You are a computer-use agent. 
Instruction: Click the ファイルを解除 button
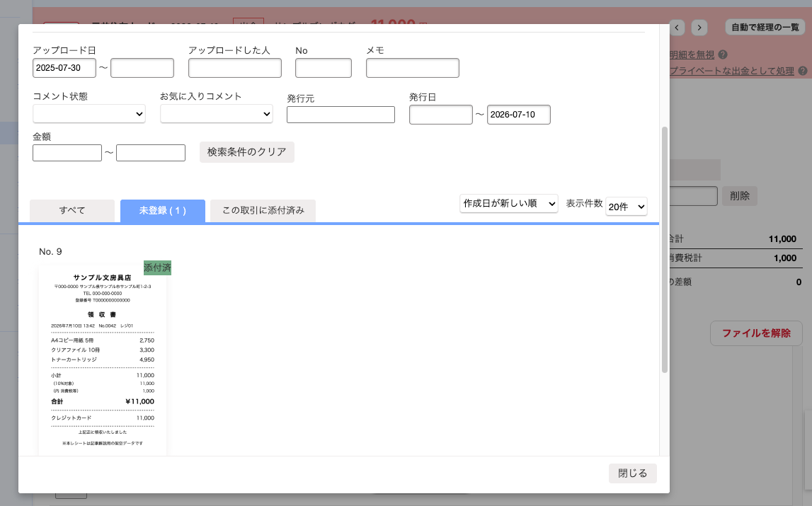[757, 333]
